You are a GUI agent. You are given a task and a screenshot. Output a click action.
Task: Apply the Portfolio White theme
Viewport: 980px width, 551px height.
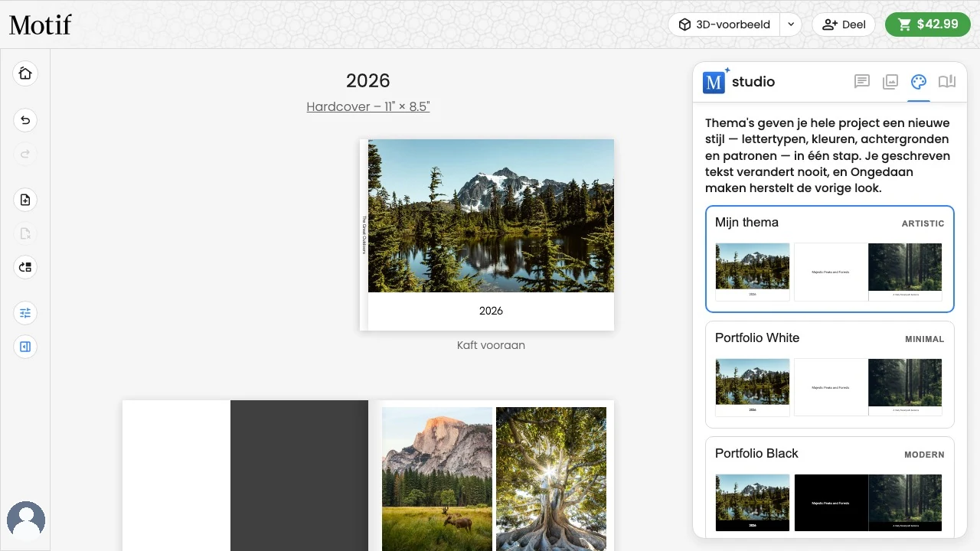[830, 374]
